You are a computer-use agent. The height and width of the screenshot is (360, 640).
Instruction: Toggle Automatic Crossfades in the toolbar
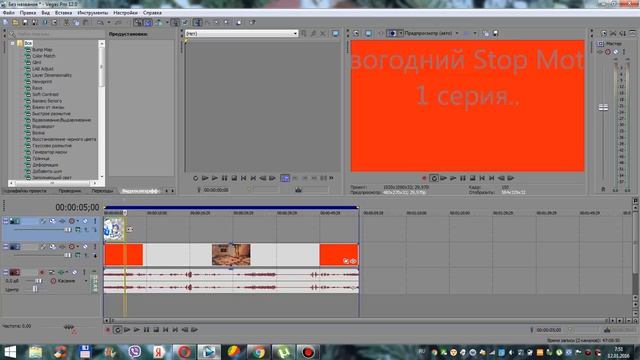click(148, 22)
